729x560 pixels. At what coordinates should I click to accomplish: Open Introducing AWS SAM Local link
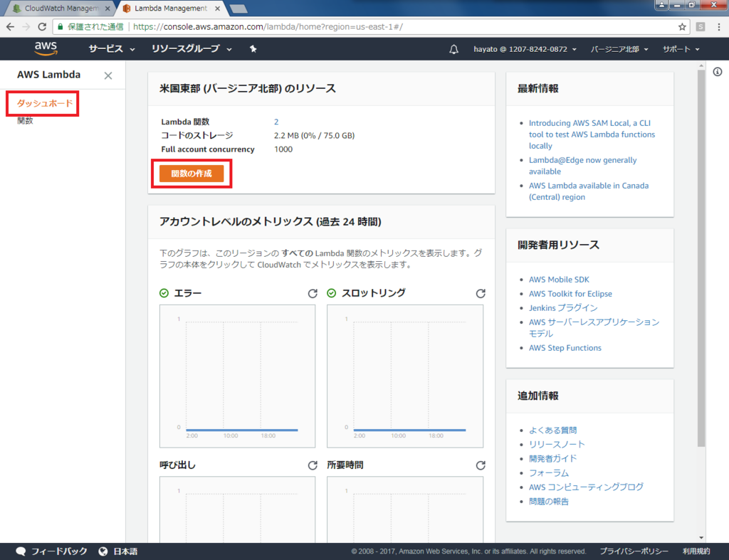pyautogui.click(x=592, y=134)
